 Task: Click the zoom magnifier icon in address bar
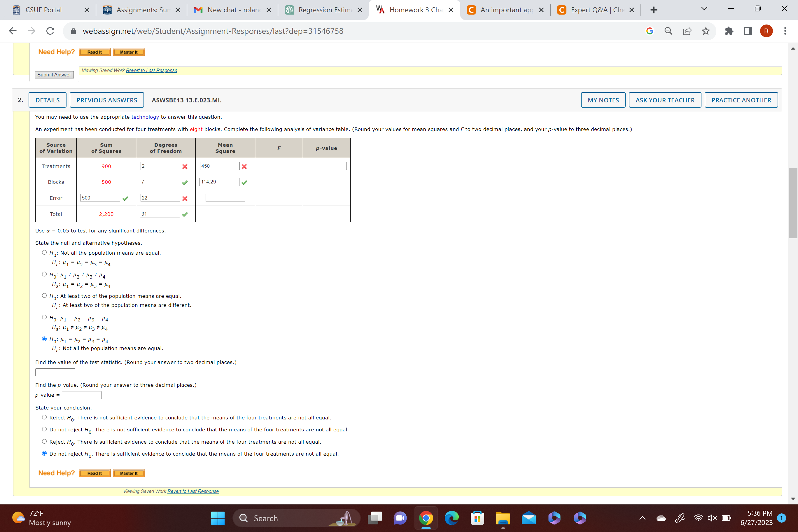(x=668, y=31)
